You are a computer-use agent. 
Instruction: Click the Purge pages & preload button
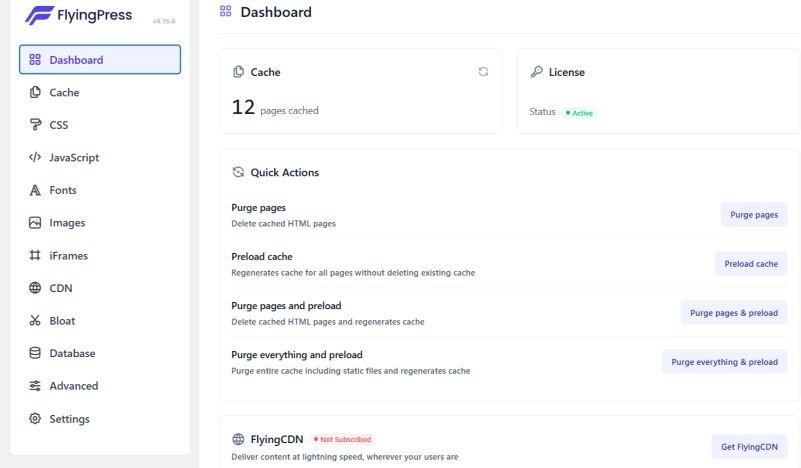coord(734,313)
